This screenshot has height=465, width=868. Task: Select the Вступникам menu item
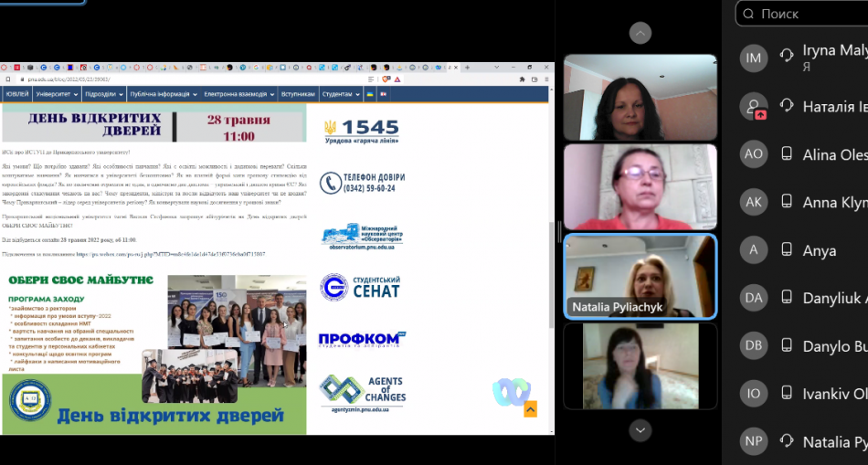coord(298,94)
